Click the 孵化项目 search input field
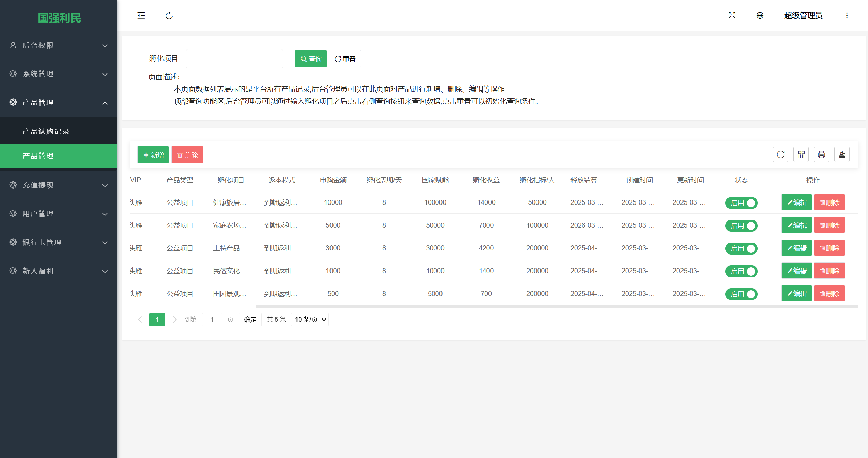This screenshot has height=458, width=868. 234,59
